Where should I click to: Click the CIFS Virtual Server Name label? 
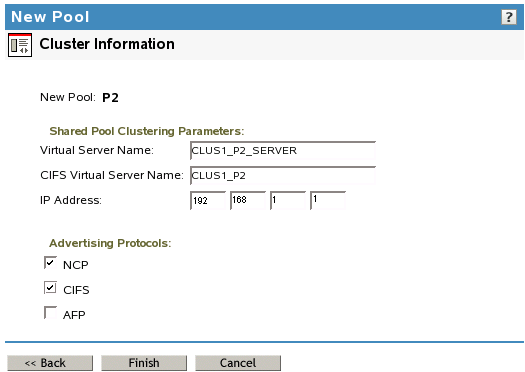click(112, 175)
